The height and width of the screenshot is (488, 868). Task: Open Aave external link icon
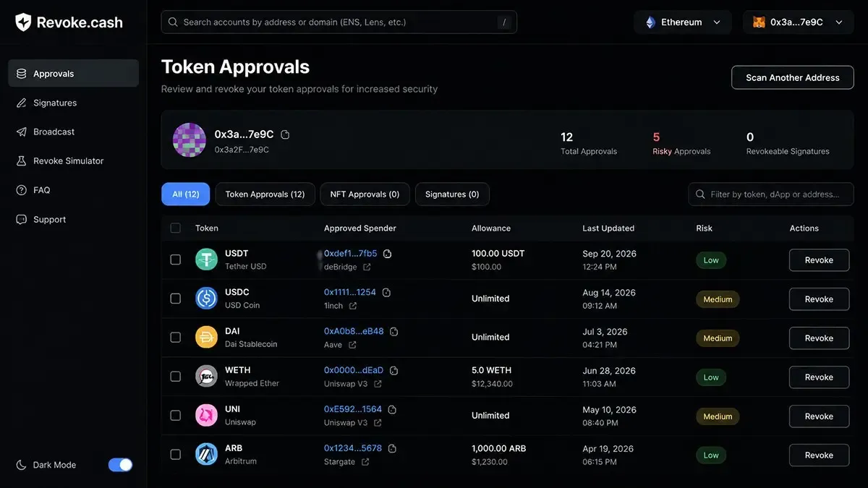point(352,345)
